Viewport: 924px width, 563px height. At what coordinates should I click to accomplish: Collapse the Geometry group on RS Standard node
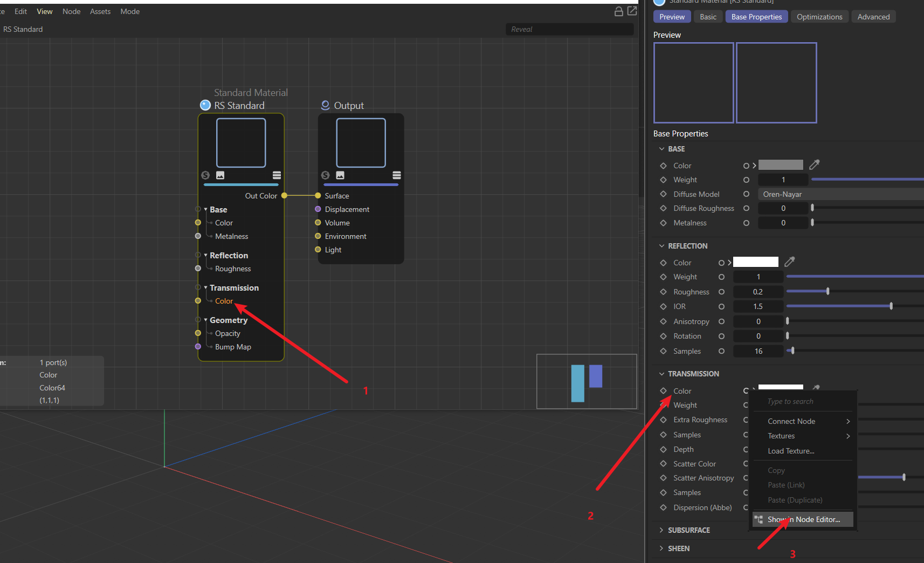[x=205, y=320]
